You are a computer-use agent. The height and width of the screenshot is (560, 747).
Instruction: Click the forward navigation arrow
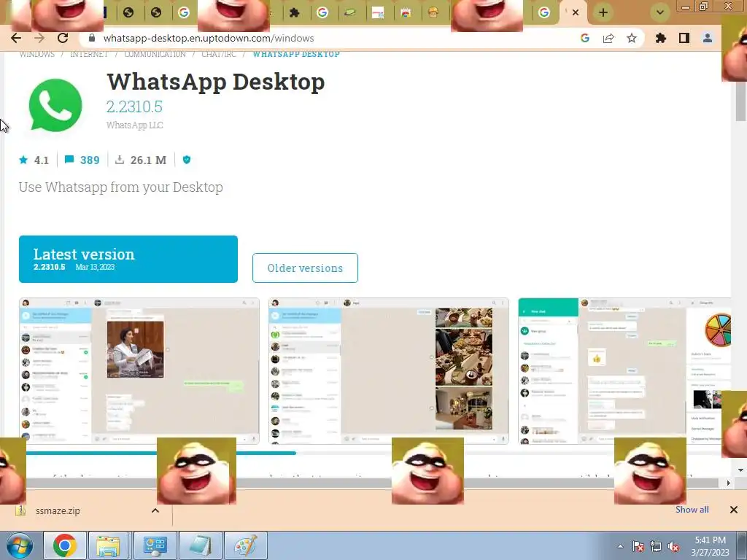(x=39, y=38)
